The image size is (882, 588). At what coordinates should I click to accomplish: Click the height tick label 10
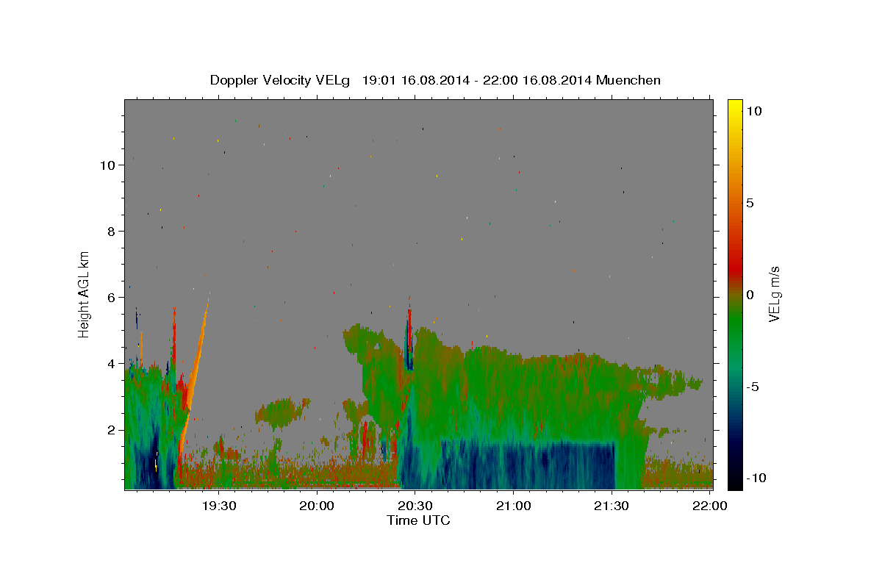click(x=108, y=165)
